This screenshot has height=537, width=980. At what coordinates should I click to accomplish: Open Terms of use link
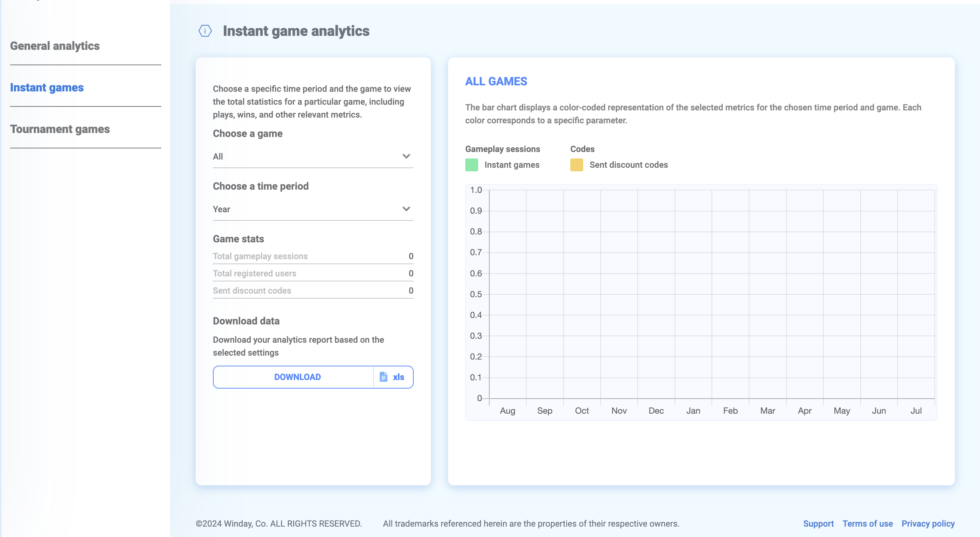tap(867, 523)
